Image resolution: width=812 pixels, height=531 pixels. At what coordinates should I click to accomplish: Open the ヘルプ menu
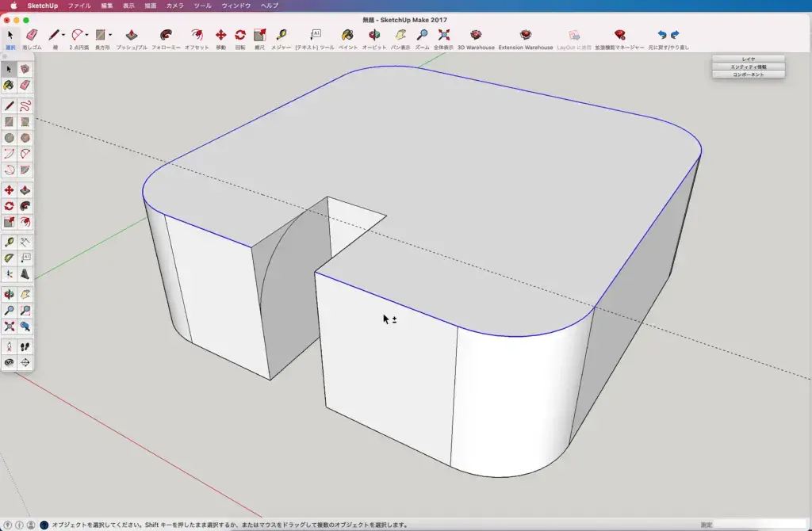coord(270,6)
